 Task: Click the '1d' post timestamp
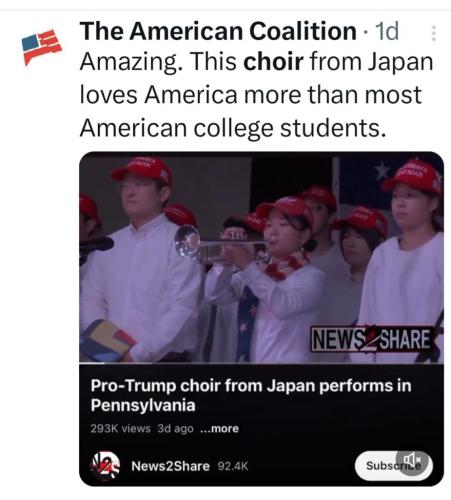[x=387, y=31]
